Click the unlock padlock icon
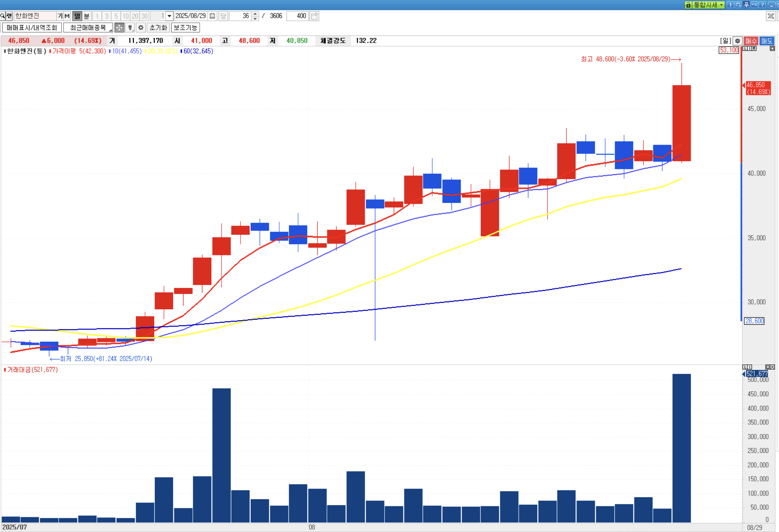The image size is (779, 532). pos(688,5)
